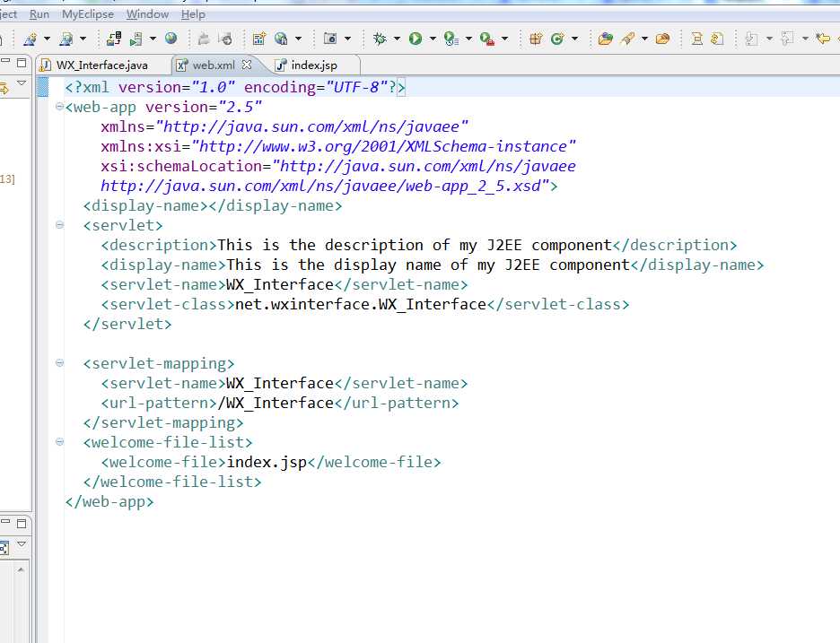Open the Search dropdown arrow
This screenshot has height=643, width=840.
644,39
